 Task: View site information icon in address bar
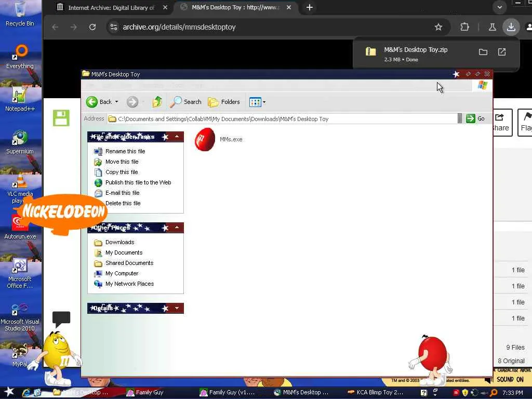tap(114, 27)
